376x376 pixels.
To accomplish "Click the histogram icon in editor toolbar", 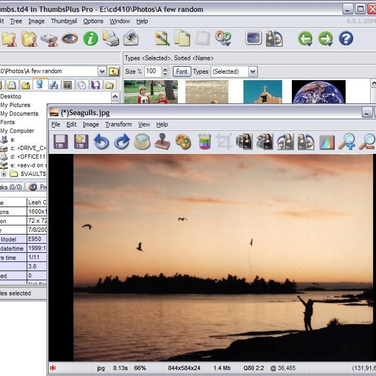I will (327, 142).
